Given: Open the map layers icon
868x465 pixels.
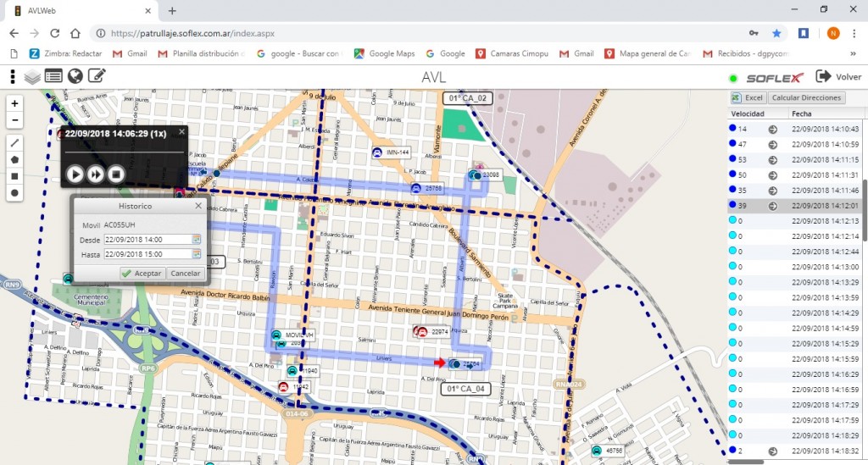Looking at the screenshot, I should (32, 77).
